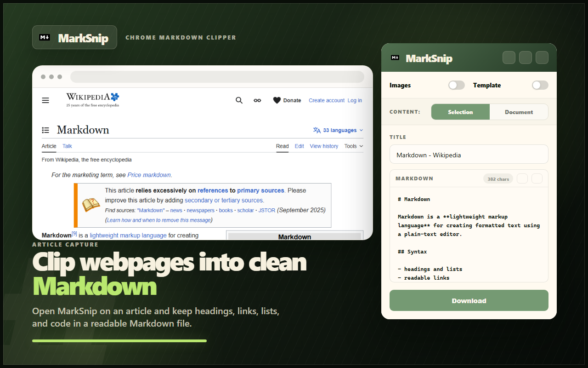Click the translate icon next to 33 languages
Viewport: 588px width, 368px height.
click(317, 130)
